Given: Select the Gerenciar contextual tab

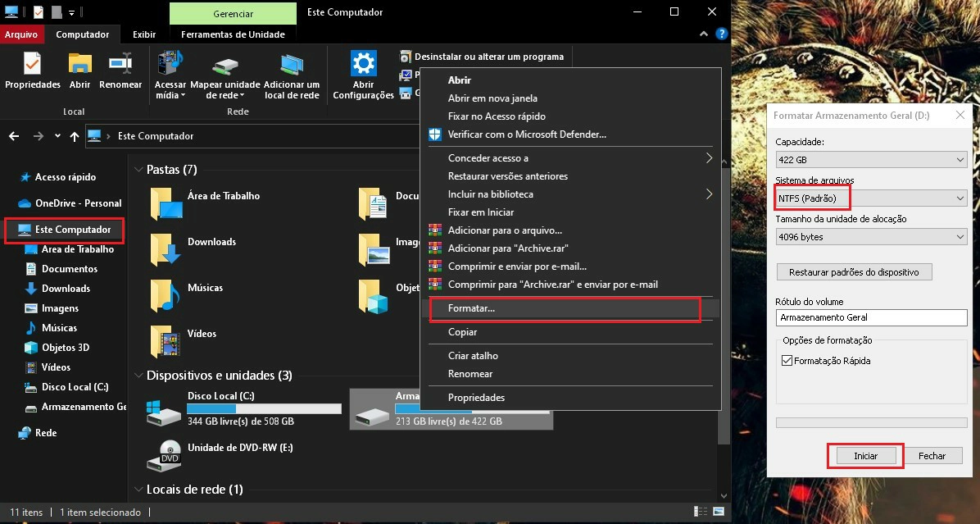Looking at the screenshot, I should (234, 13).
